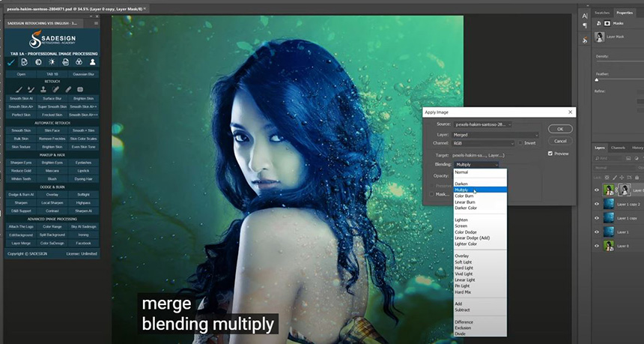Click the document icon in SADESIGN top row
The height and width of the screenshot is (344, 644).
[25, 63]
